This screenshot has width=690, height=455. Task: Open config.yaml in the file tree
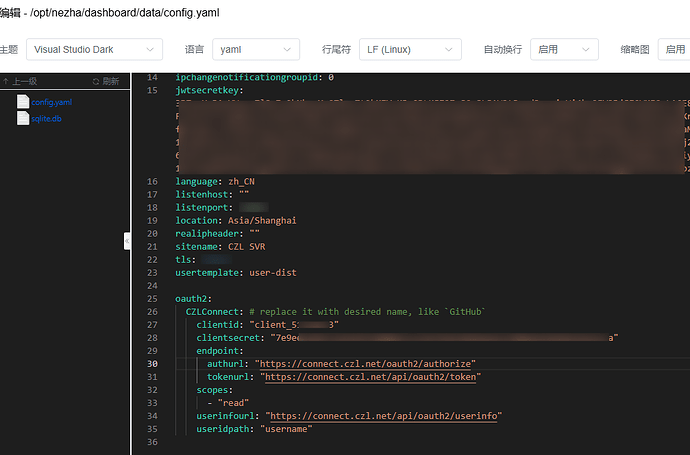[51, 102]
